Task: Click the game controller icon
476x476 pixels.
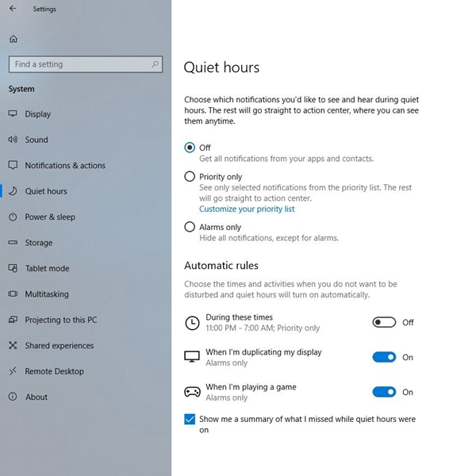Action: (x=192, y=392)
